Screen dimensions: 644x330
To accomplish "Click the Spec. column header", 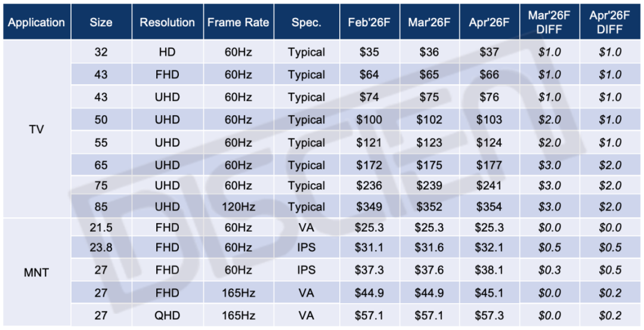I will (x=306, y=23).
